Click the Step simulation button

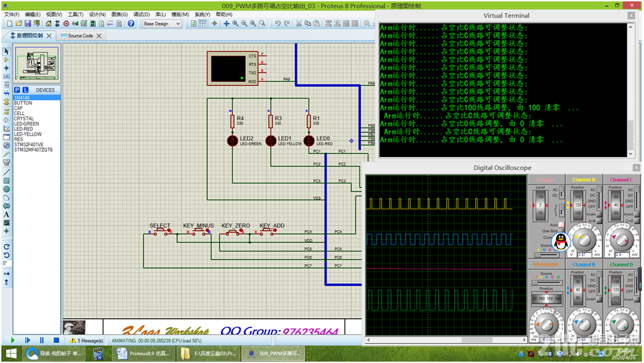tap(28, 340)
